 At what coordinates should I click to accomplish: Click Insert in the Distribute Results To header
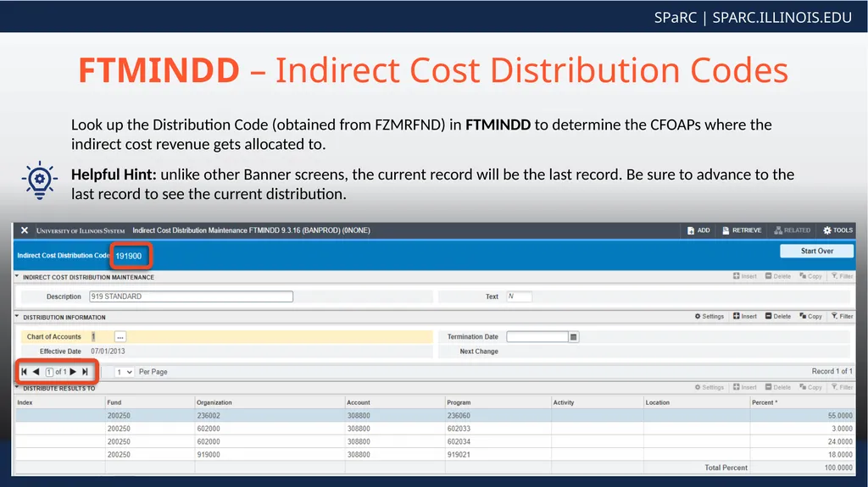coord(744,387)
